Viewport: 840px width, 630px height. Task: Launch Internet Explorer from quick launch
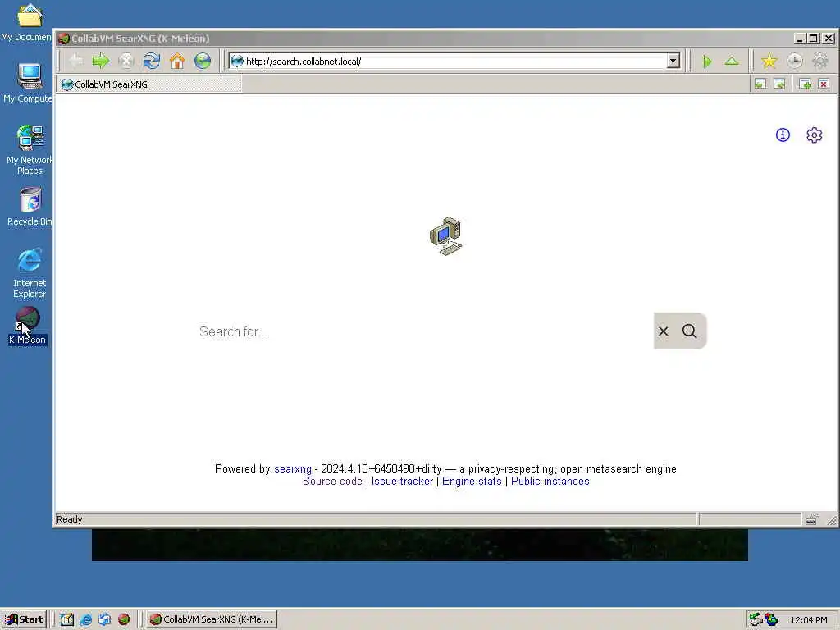(85, 619)
